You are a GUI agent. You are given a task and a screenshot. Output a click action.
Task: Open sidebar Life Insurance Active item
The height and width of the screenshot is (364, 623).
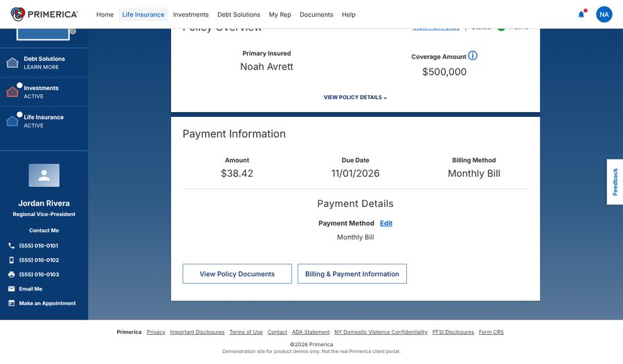[44, 121]
